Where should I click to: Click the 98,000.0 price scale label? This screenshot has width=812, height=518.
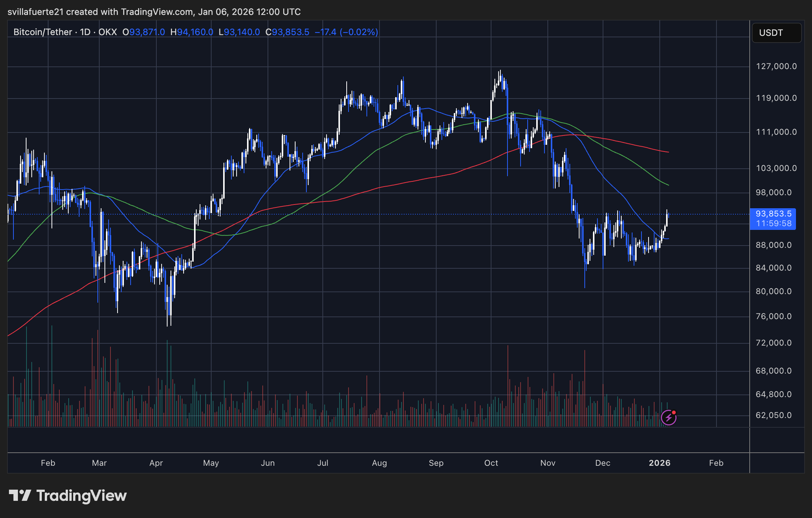coord(773,193)
